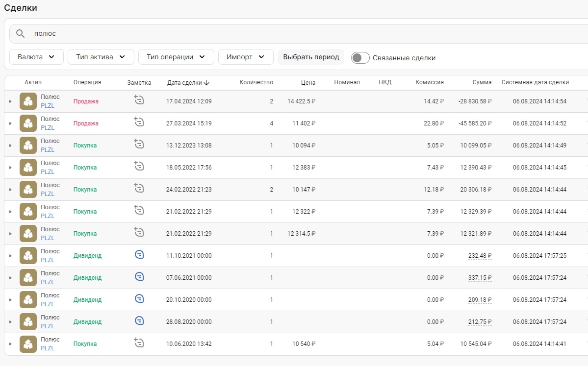Viewport: 588px width, 366px height.
Task: Sort by Дата сделки column header
Action: click(x=188, y=82)
